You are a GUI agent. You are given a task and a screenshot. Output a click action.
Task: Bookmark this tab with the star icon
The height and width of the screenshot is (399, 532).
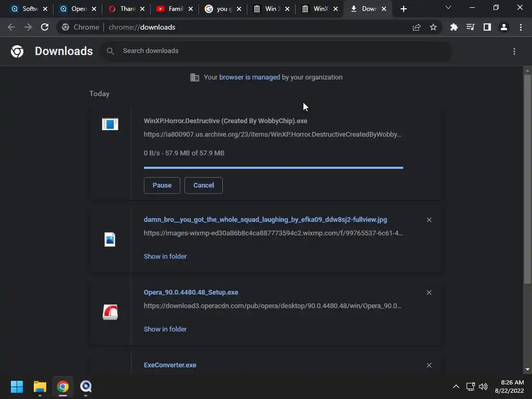coord(433,28)
